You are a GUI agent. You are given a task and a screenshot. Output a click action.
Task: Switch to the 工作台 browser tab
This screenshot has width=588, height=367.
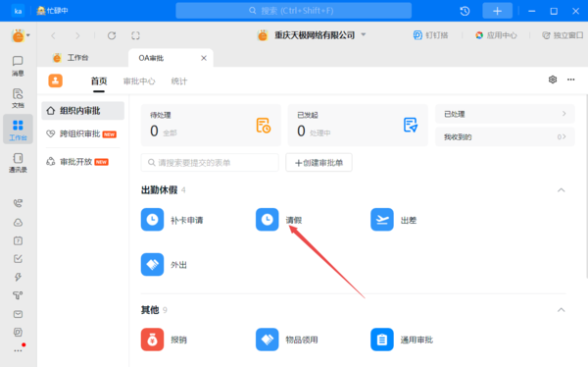click(x=72, y=58)
